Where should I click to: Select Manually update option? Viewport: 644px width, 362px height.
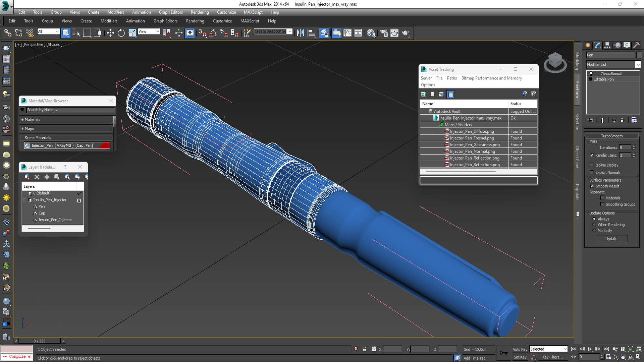click(x=594, y=230)
